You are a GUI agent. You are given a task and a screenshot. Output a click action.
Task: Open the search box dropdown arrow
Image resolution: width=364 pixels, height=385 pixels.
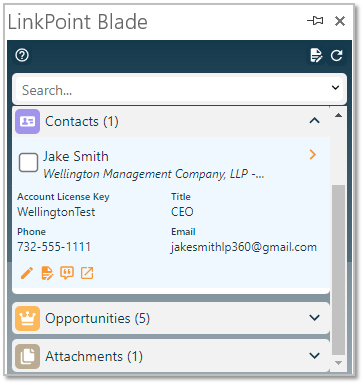point(335,88)
